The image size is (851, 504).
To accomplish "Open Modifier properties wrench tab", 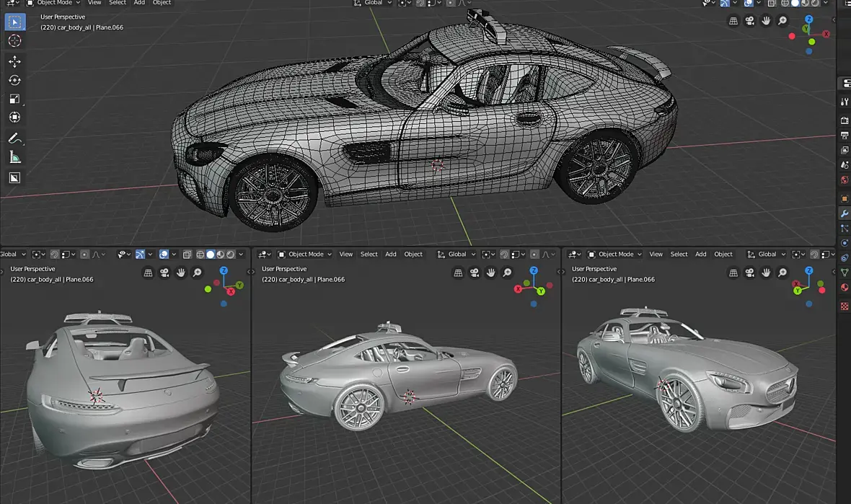I will click(844, 213).
